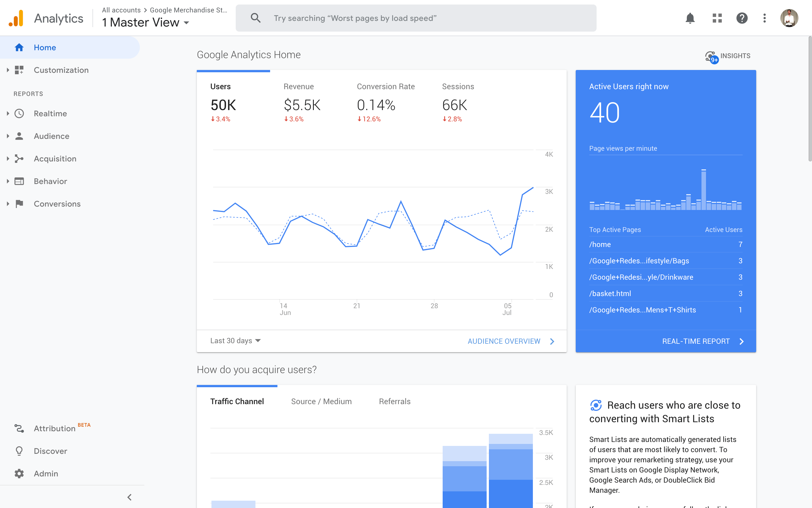Click the search input field

416,18
